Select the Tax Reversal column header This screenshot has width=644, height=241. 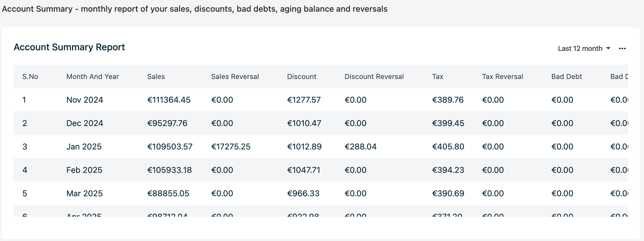(502, 77)
